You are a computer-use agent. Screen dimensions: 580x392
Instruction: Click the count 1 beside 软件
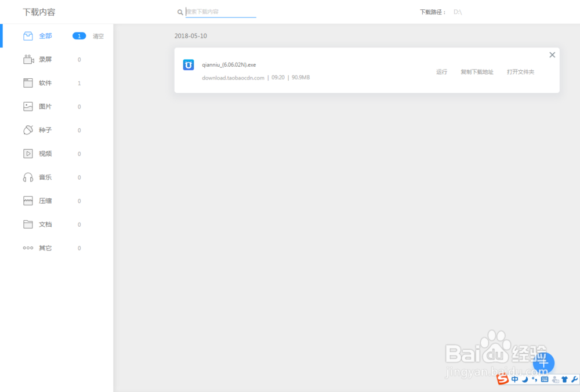pyautogui.click(x=79, y=83)
